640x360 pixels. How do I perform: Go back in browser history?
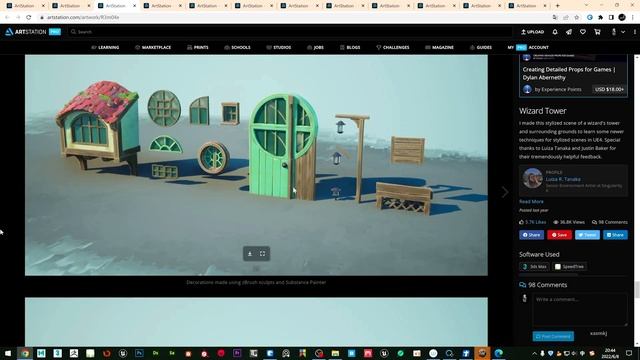coord(7,18)
